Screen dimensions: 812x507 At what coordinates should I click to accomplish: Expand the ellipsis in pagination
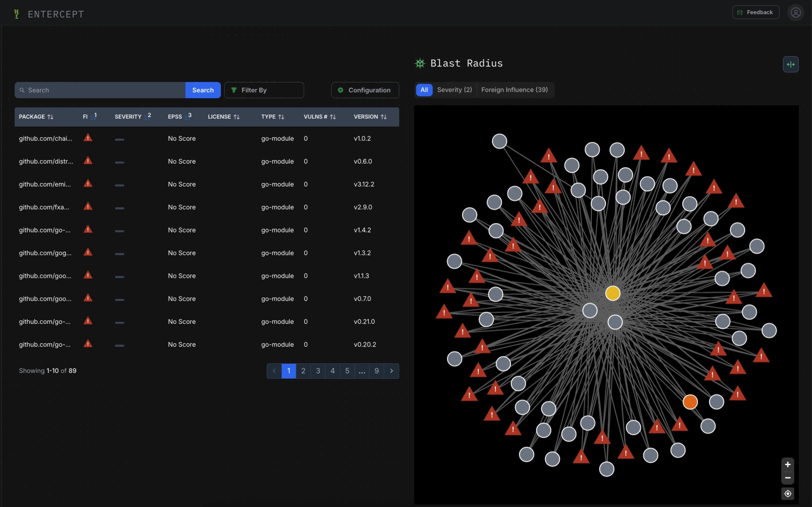[362, 371]
